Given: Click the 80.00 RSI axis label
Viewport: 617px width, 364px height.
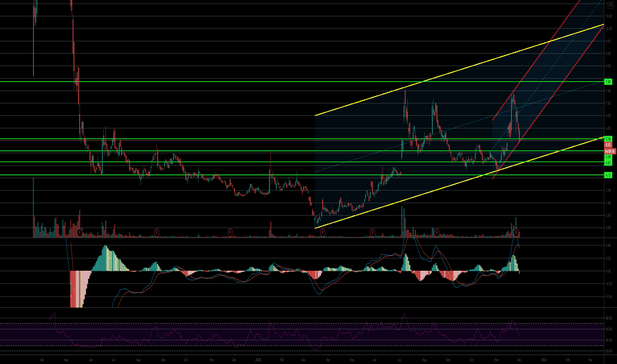Looking at the screenshot, I should (x=609, y=318).
